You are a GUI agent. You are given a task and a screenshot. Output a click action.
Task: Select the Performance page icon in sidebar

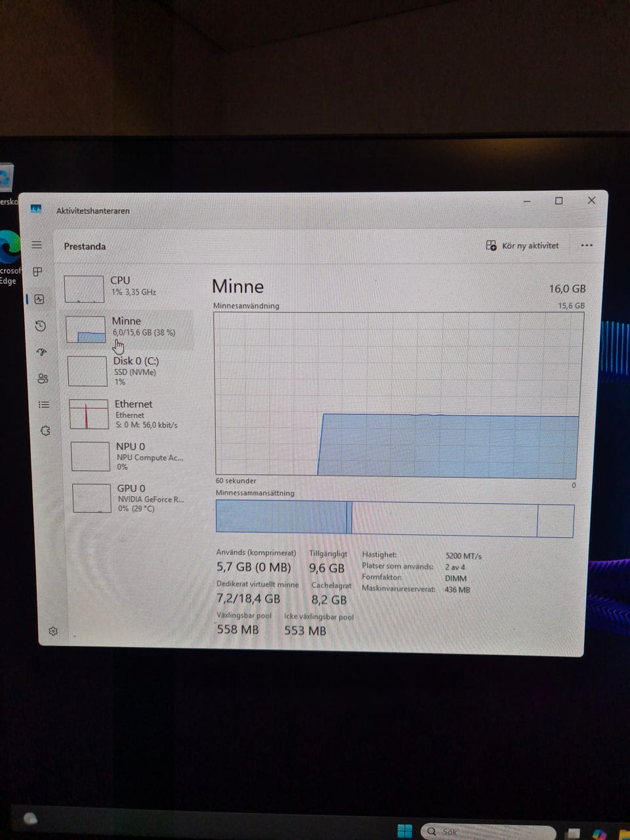[x=39, y=299]
